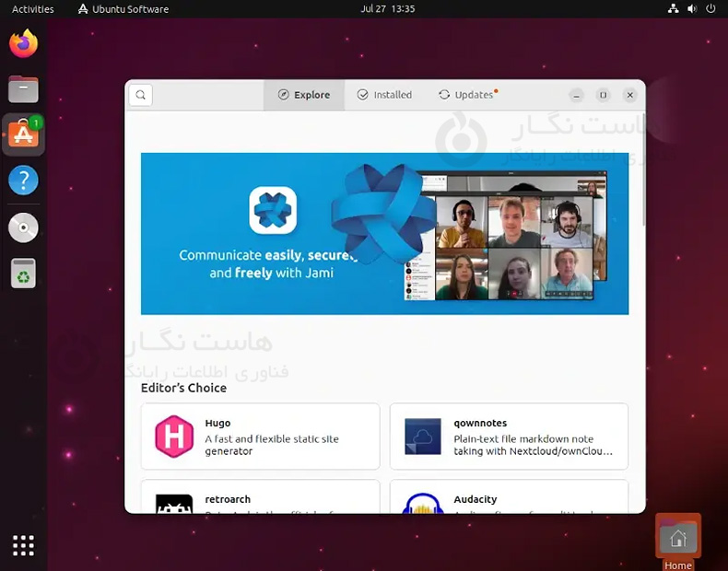Open the clock and calendar panel
Viewport: 728px width, 571px height.
tap(387, 8)
